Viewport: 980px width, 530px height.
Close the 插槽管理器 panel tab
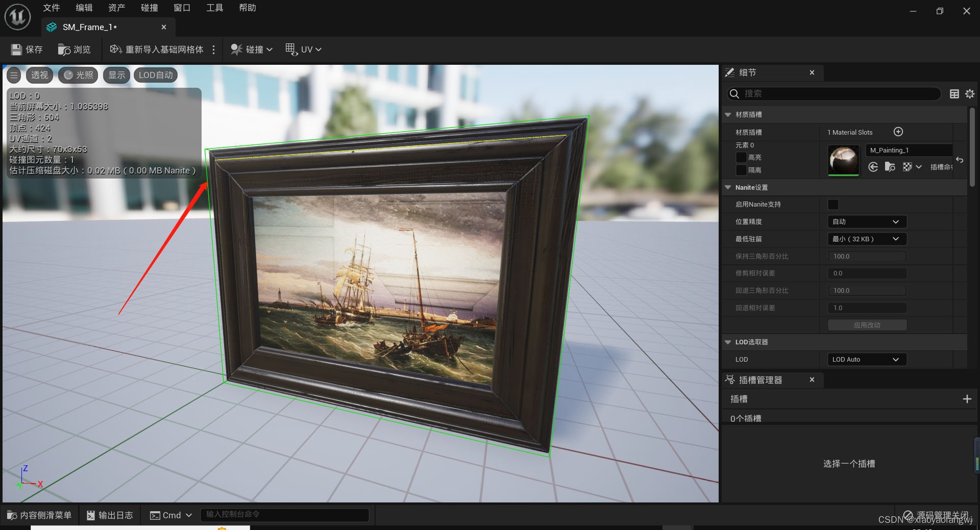coord(812,380)
